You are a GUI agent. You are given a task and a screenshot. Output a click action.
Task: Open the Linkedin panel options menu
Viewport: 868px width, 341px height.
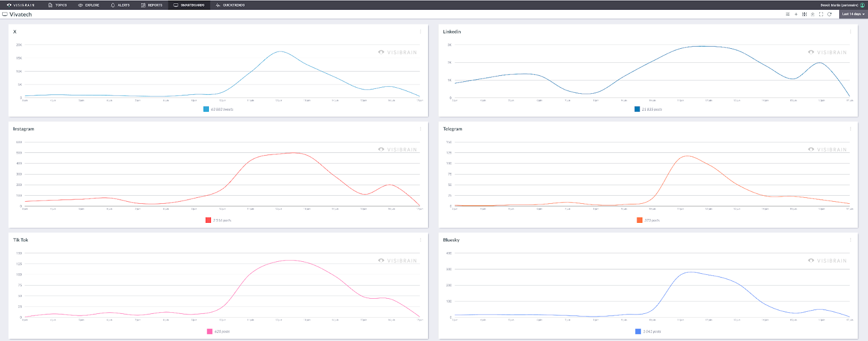pos(850,31)
